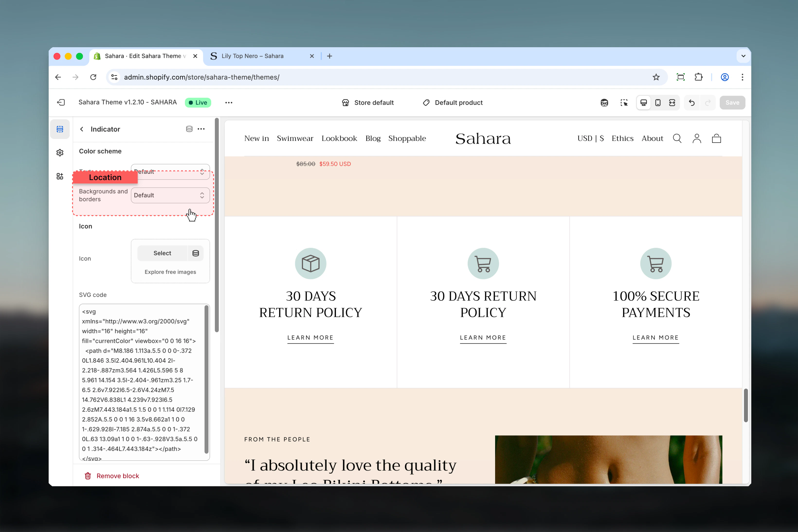
Task: Select the Sahara Edit Theme browser tab
Action: (145, 56)
